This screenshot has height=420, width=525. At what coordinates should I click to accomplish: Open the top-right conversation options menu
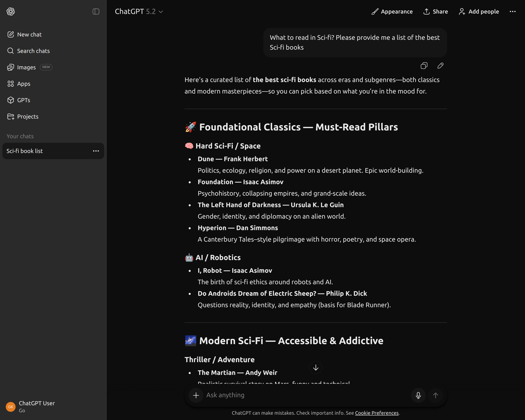pyautogui.click(x=512, y=11)
